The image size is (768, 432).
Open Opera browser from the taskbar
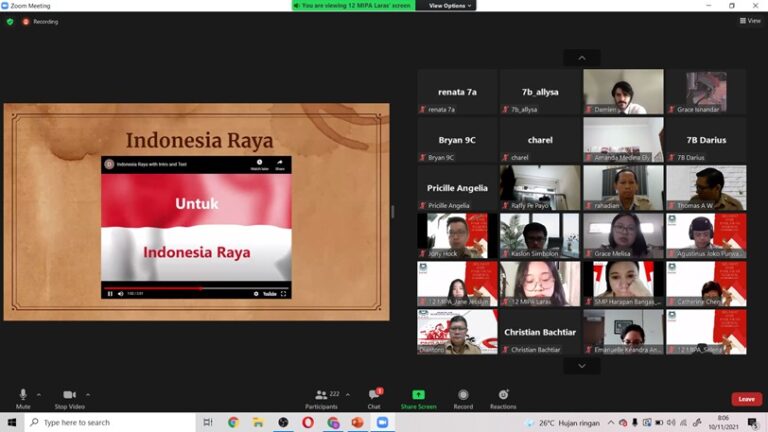[307, 423]
